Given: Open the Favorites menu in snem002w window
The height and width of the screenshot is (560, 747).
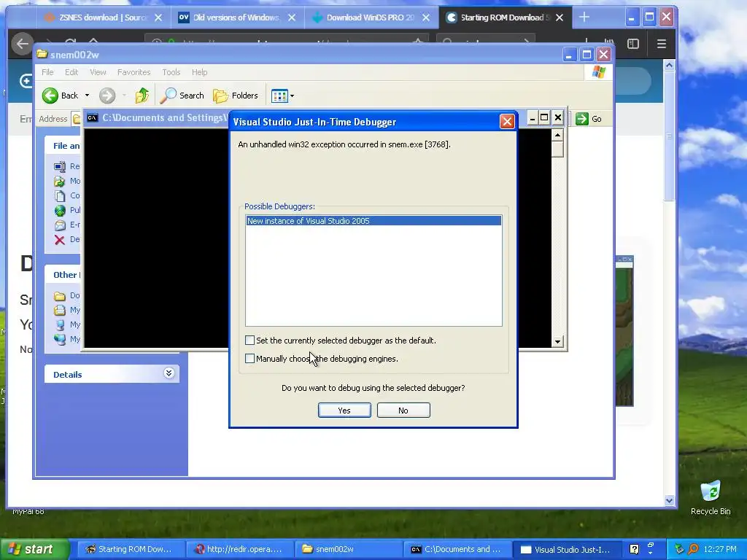Looking at the screenshot, I should pos(134,72).
